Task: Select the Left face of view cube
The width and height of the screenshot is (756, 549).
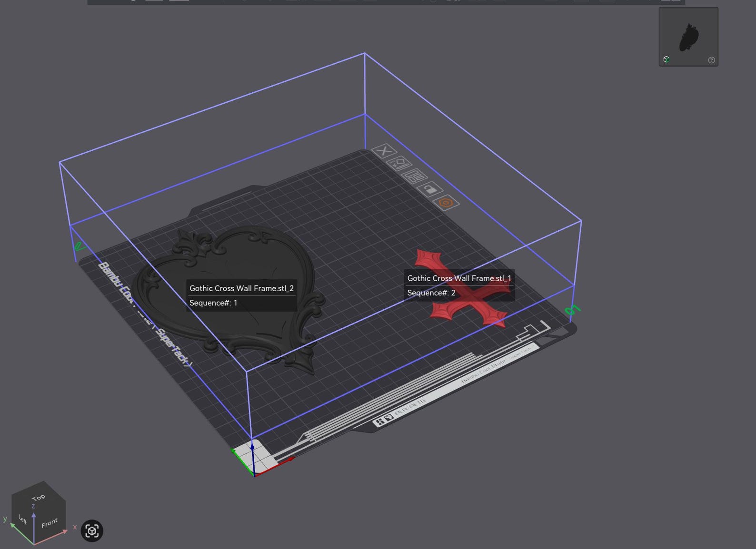Action: pos(22,519)
